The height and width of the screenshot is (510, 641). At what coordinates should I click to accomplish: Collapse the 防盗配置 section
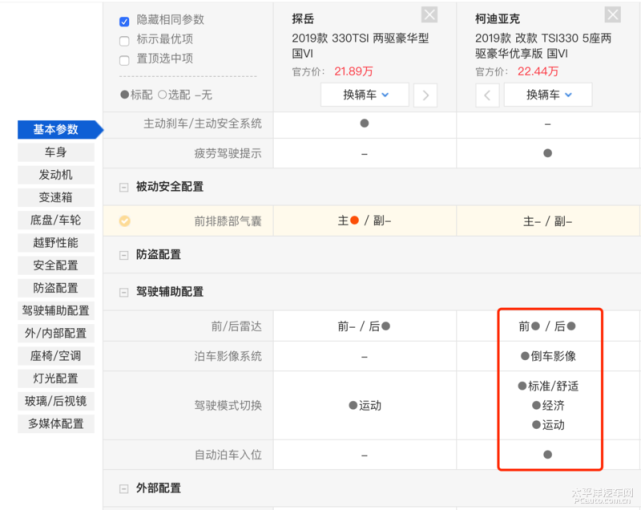[123, 255]
